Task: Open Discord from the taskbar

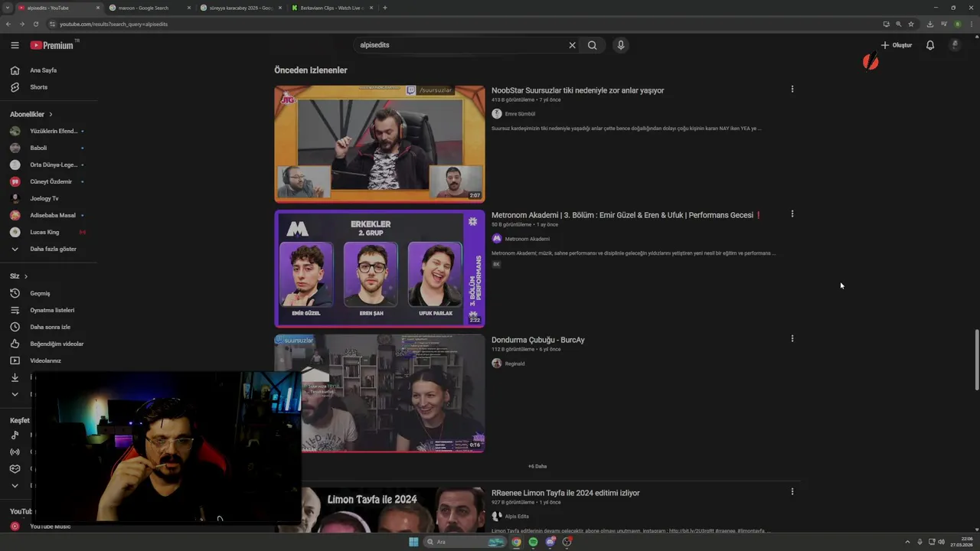Action: (550, 542)
